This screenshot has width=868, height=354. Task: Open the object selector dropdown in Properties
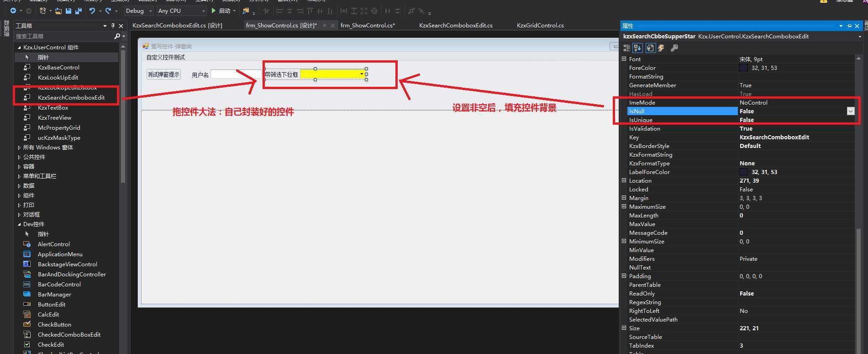[860, 37]
